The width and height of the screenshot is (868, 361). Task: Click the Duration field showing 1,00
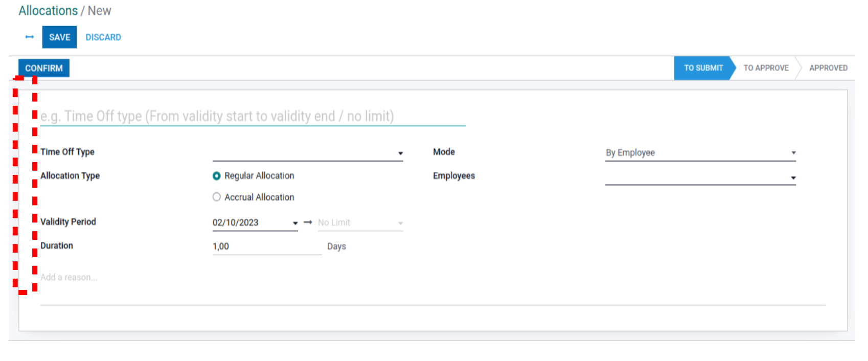(266, 246)
